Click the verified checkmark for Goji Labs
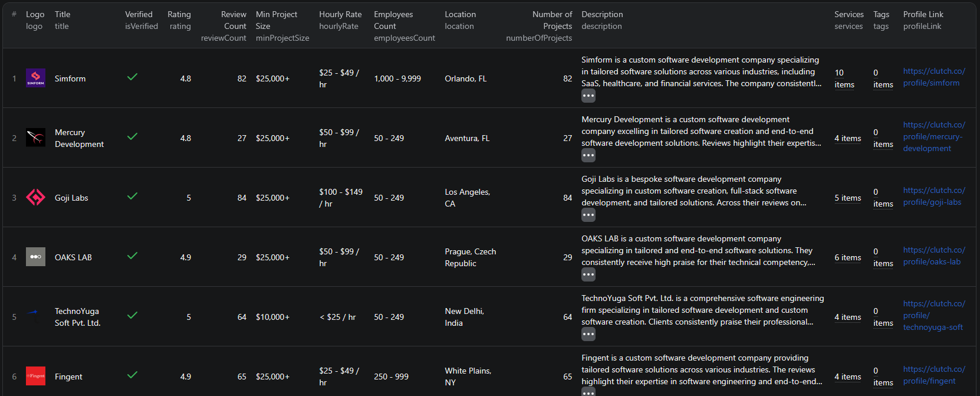 [133, 197]
